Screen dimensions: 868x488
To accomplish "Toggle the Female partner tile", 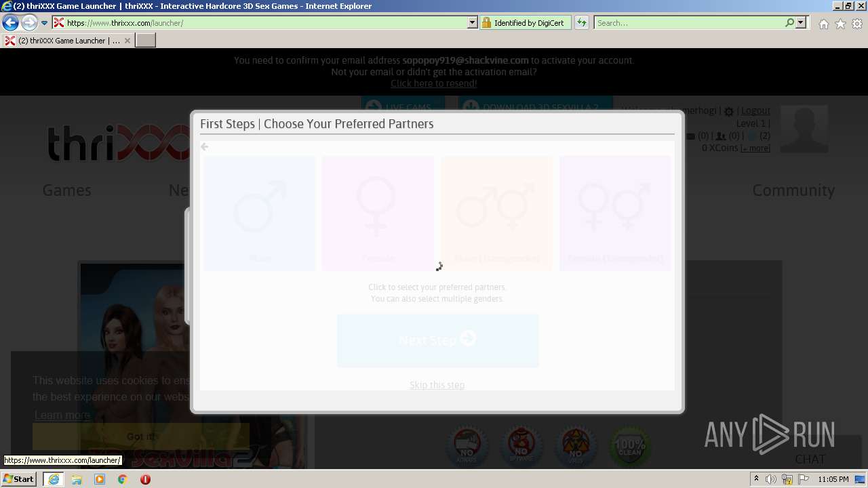I will (378, 213).
